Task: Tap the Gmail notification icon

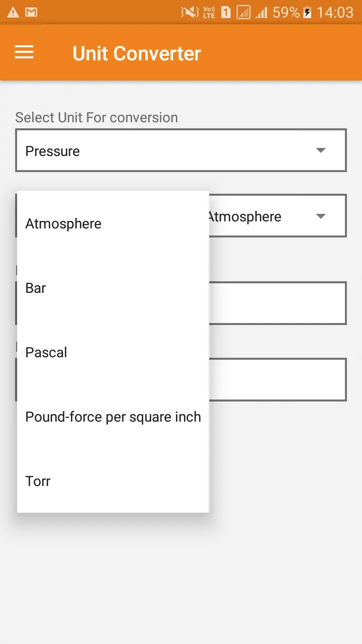Action: [31, 12]
